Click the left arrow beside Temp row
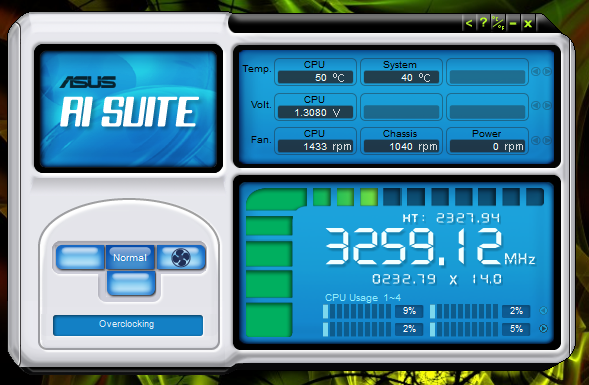The height and width of the screenshot is (385, 589). pyautogui.click(x=536, y=71)
